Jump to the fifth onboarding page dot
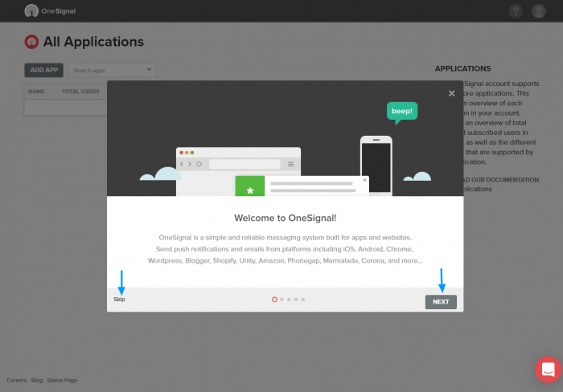 click(x=303, y=299)
